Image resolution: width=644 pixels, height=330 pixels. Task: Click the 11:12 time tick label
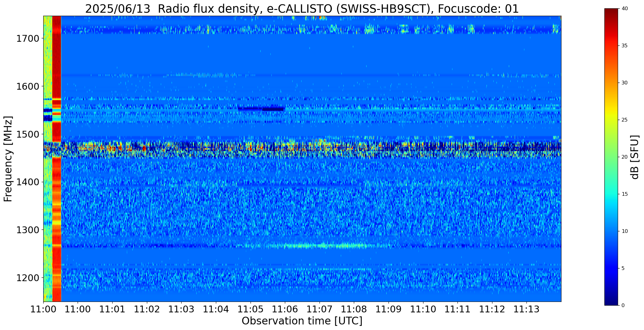pos(492,309)
